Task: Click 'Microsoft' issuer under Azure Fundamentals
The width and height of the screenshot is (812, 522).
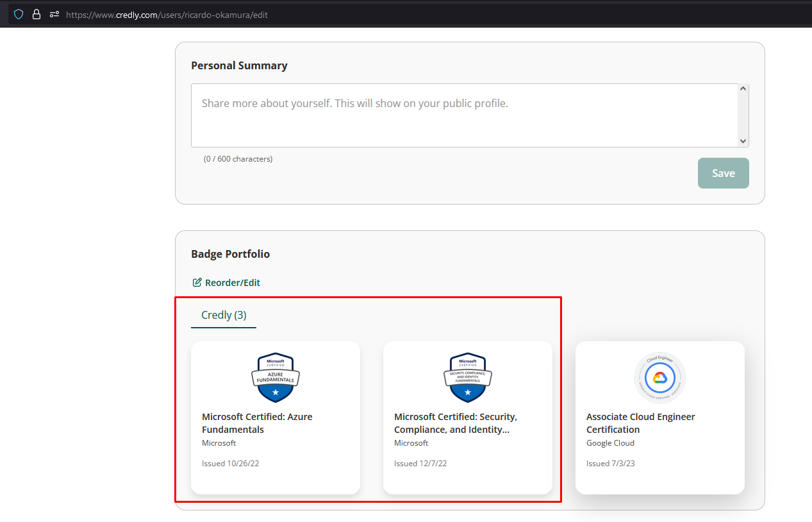Action: coord(219,443)
